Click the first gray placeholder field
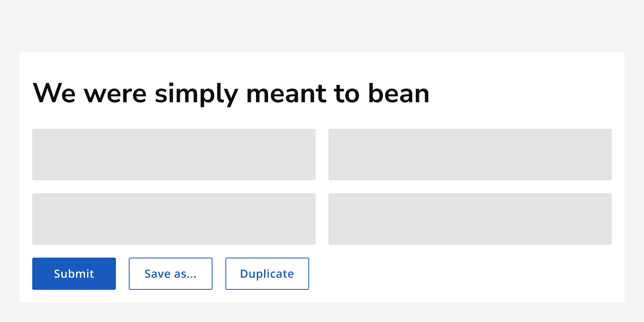Viewport: 644px width, 322px height. point(173,155)
